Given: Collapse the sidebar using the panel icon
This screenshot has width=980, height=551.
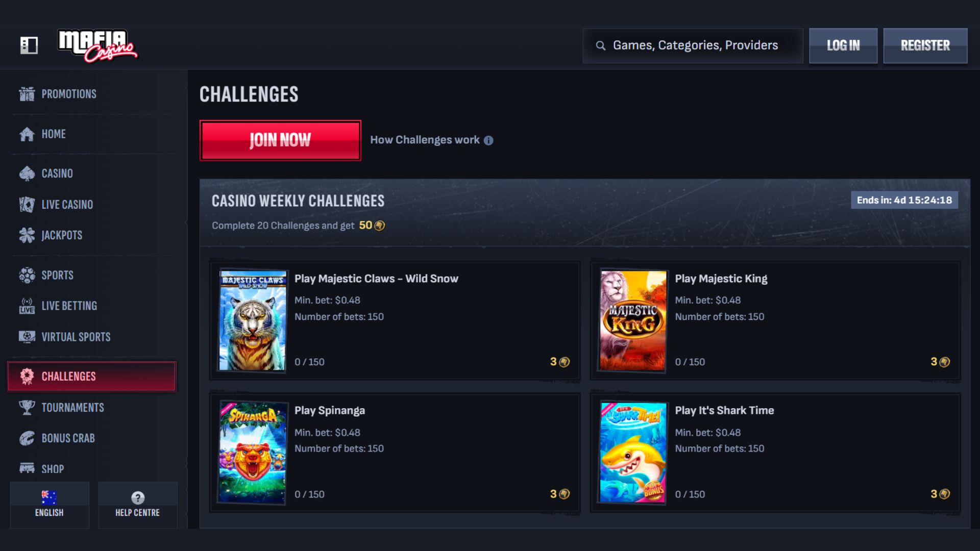Looking at the screenshot, I should pyautogui.click(x=29, y=45).
